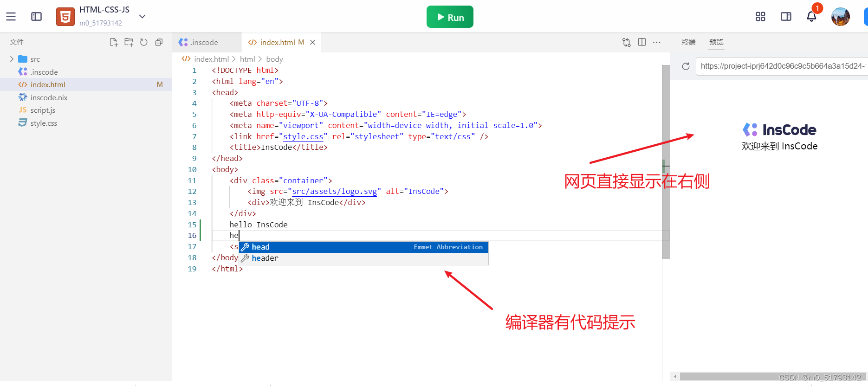The width and height of the screenshot is (868, 386).
Task: Switch to 预览 preview tab
Action: pos(716,42)
